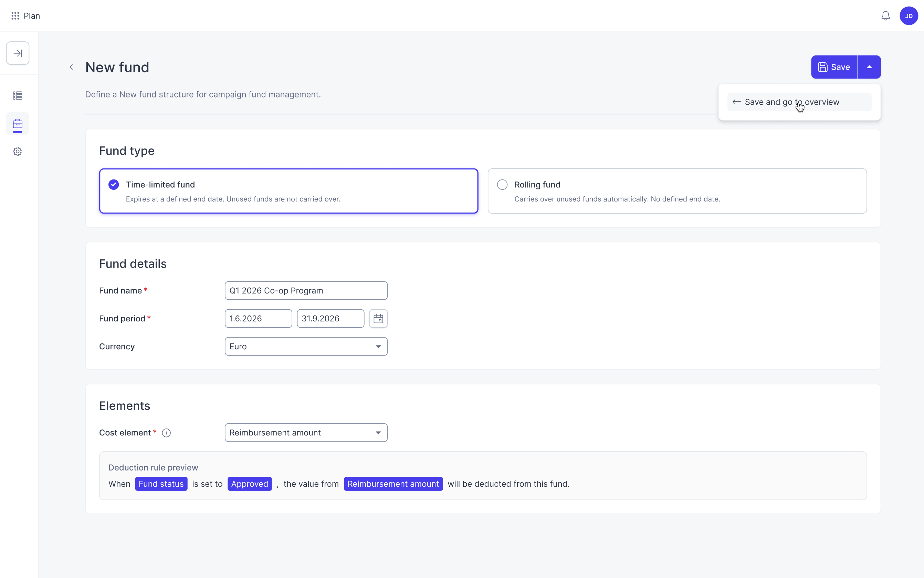The width and height of the screenshot is (924, 578).
Task: Click the Fund status tag
Action: click(161, 484)
